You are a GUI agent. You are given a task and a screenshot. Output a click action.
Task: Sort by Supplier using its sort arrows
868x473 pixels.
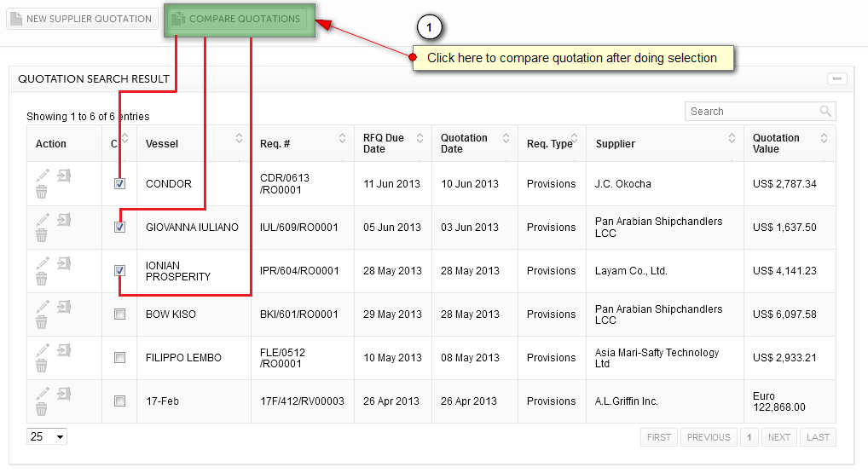[x=732, y=138]
